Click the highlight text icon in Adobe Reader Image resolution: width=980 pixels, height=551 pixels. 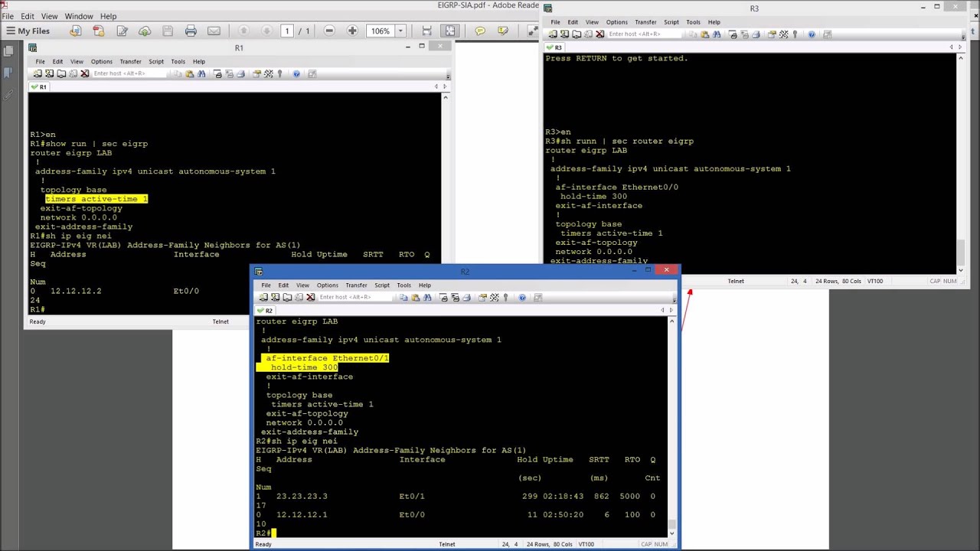(503, 31)
